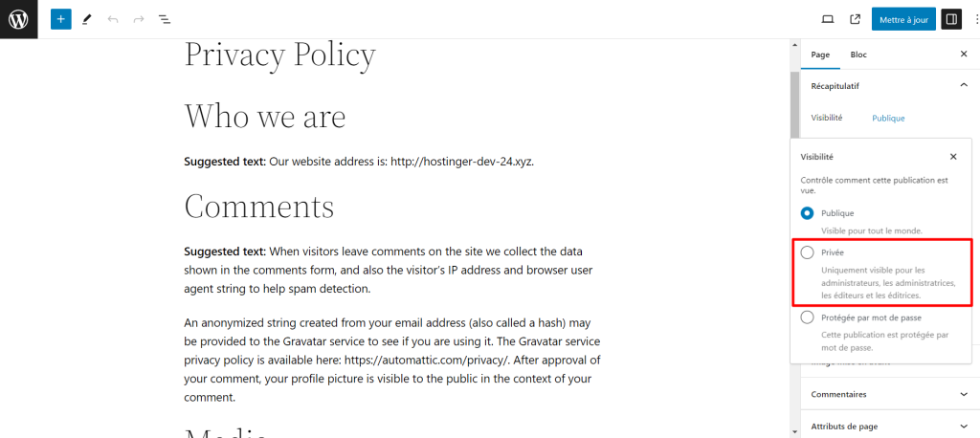
Task: Click the Undo arrow icon
Action: (x=113, y=19)
